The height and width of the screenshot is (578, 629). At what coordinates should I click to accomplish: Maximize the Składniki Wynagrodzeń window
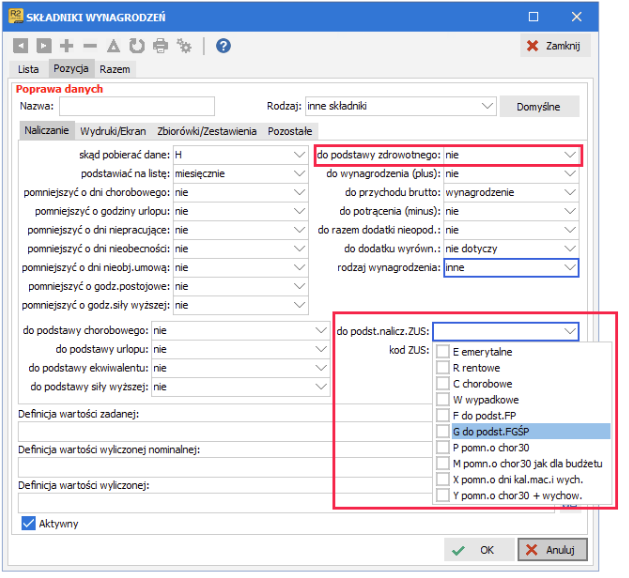point(534,16)
